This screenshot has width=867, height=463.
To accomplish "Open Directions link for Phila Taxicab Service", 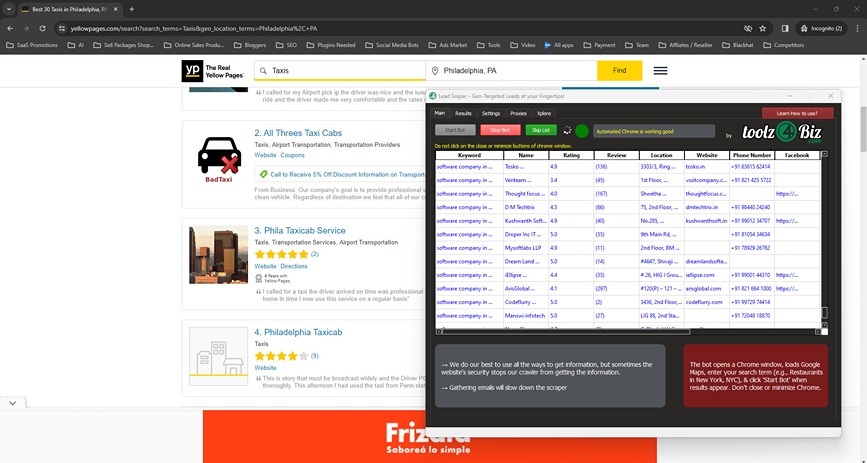I will 294,266.
